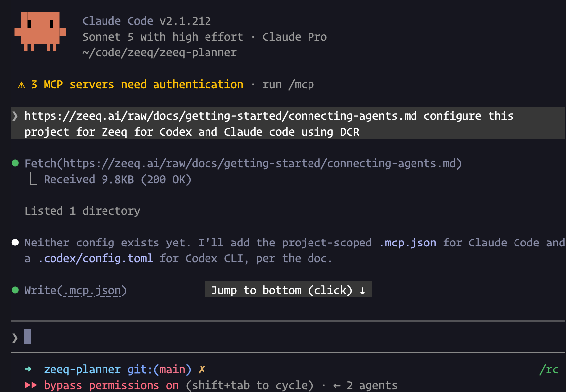Open the .codex/config.toml file link

coord(95,258)
